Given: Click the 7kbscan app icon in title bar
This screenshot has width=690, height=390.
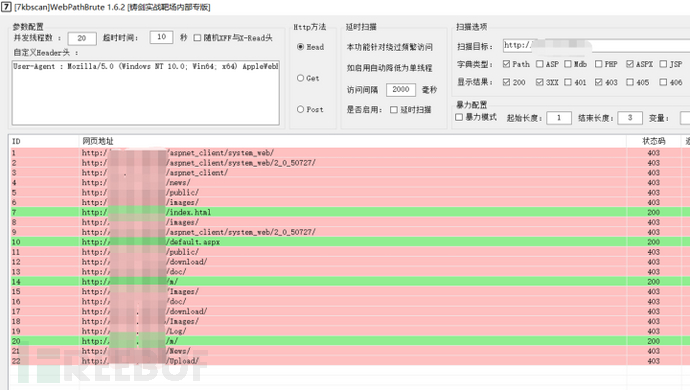Looking at the screenshot, I should pos(6,7).
